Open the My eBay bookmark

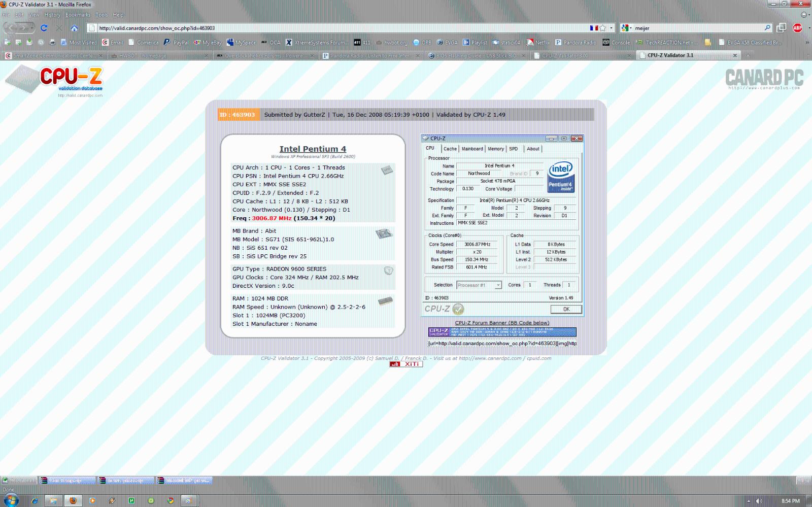tap(207, 43)
